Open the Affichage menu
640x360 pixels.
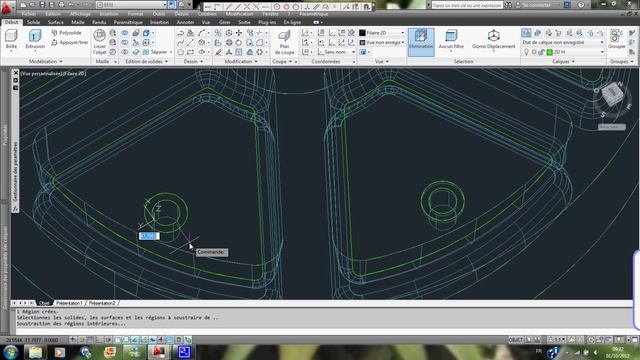point(80,14)
